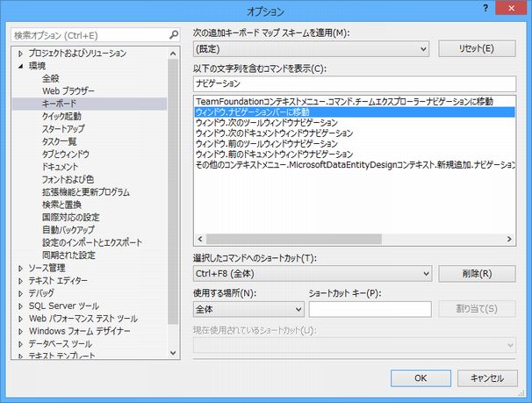
Task: Select ウィンドウ.次のツールウィンドウナビゲーション command
Action: tap(265, 123)
